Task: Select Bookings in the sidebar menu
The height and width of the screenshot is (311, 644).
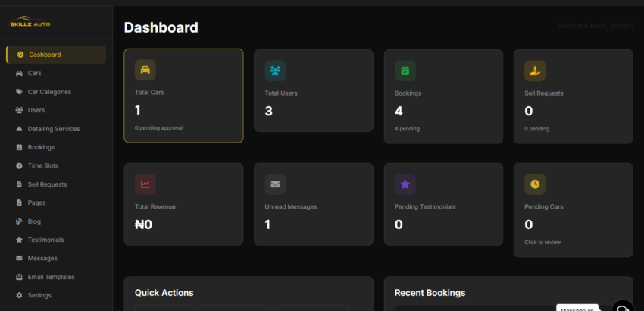Action: pos(56,147)
